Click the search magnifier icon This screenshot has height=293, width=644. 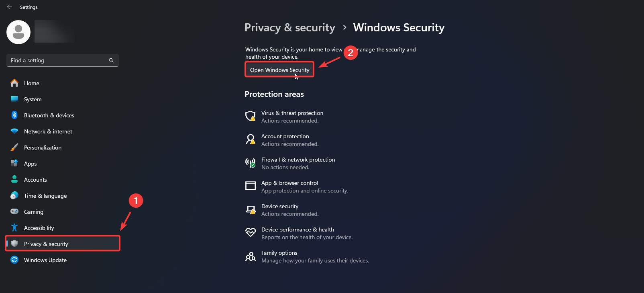pos(111,60)
